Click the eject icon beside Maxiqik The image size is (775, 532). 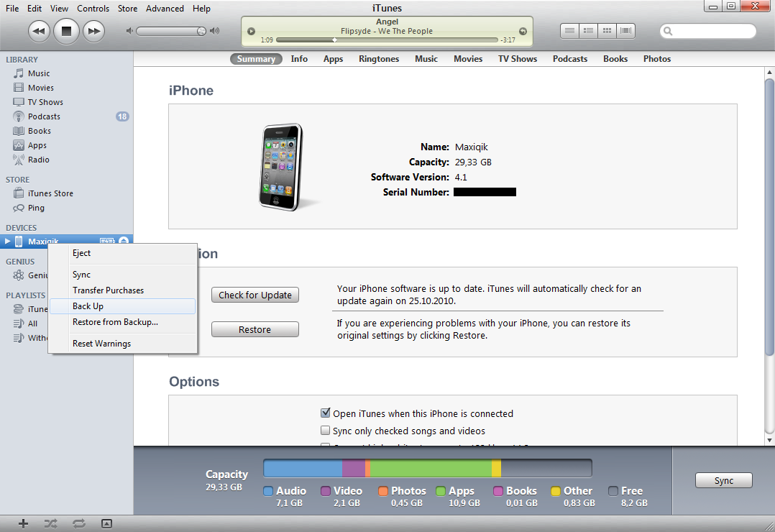pos(124,240)
